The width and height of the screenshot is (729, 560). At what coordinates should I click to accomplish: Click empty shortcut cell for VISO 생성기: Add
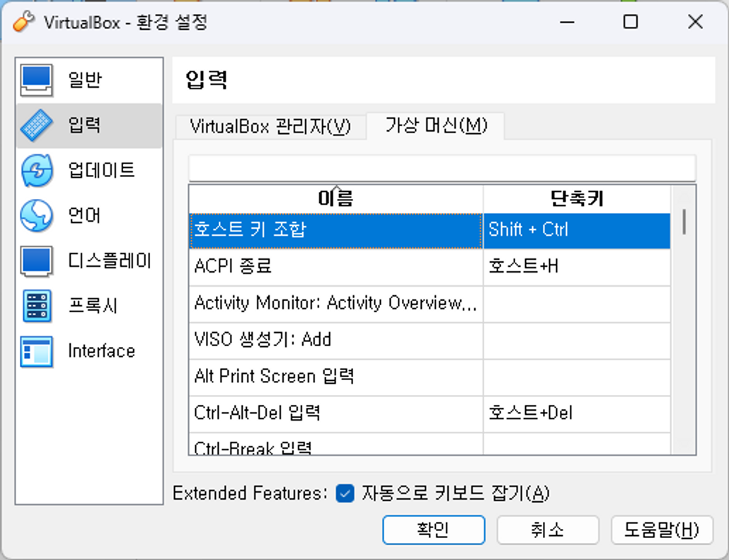point(577,341)
